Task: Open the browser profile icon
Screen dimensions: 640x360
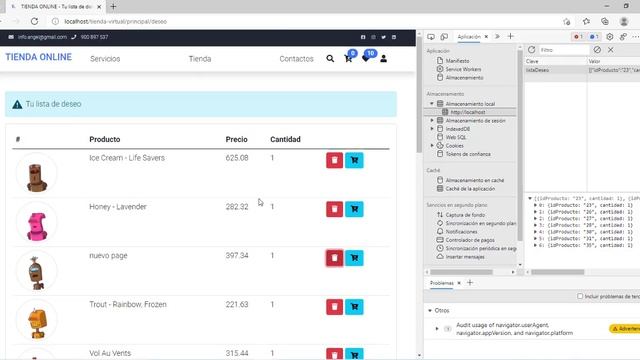Action: 624,21
